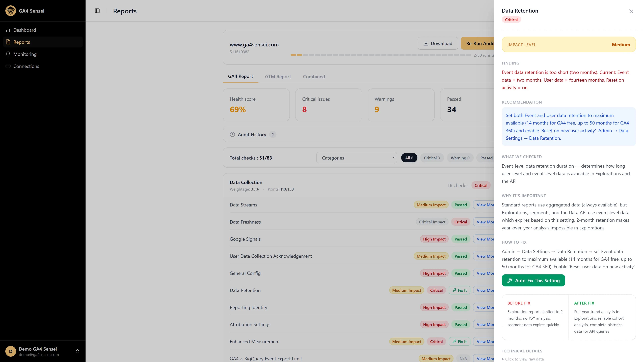The width and height of the screenshot is (644, 362).
Task: Click the User Data Collection Acknowledgement row
Action: click(358, 256)
